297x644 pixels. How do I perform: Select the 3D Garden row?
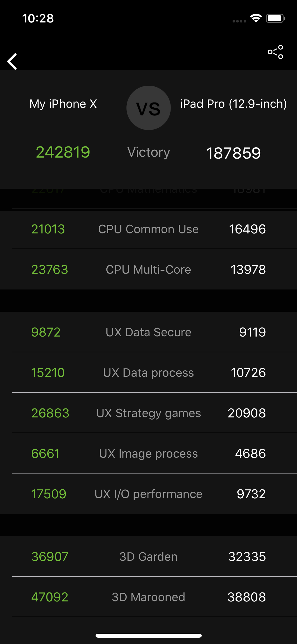[149, 556]
